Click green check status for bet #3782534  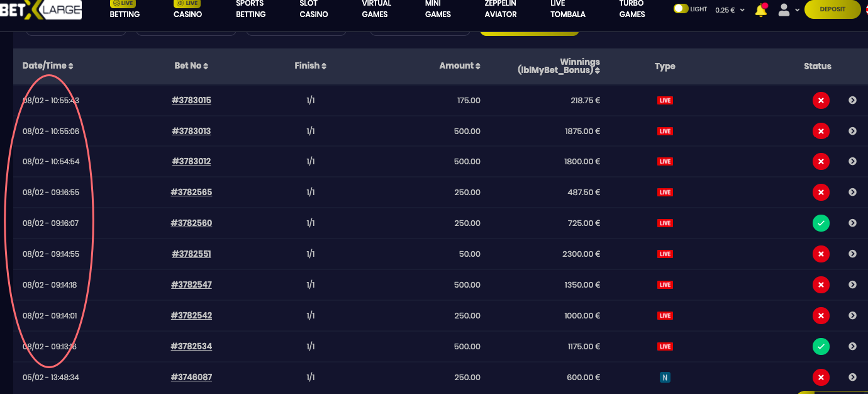[820, 346]
